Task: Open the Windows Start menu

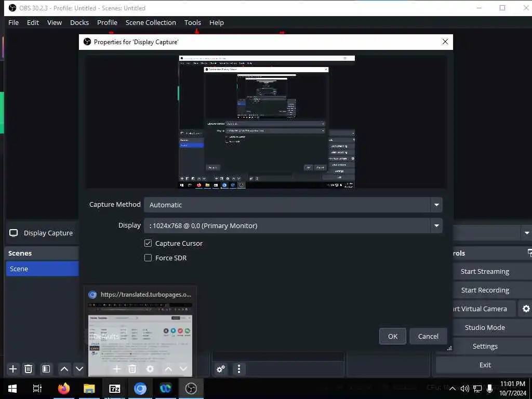Action: click(x=12, y=388)
